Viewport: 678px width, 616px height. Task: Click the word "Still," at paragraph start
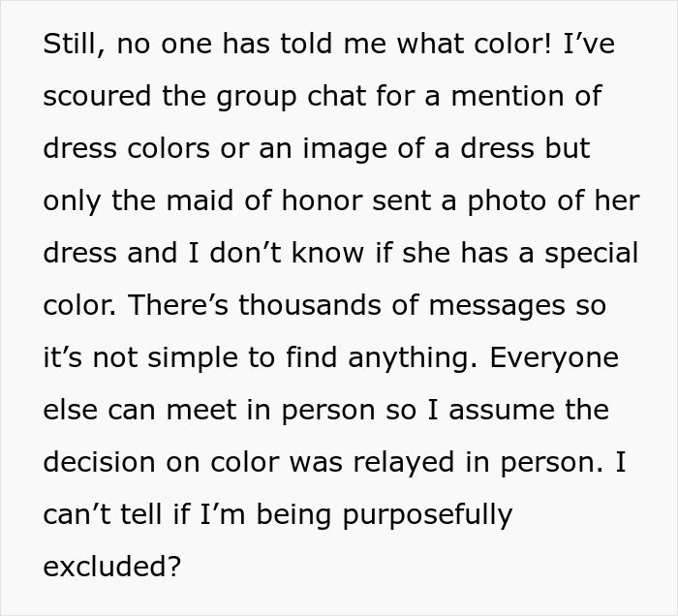click(72, 45)
